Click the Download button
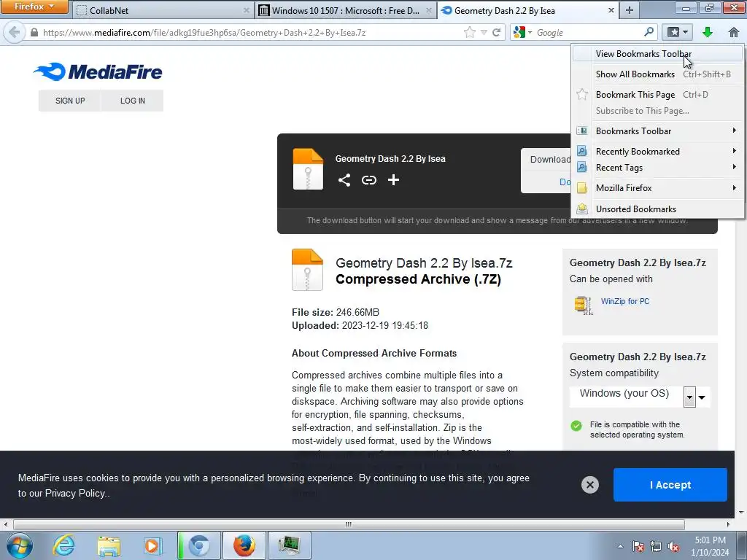Screen dimensions: 747x560 [x=546, y=170]
